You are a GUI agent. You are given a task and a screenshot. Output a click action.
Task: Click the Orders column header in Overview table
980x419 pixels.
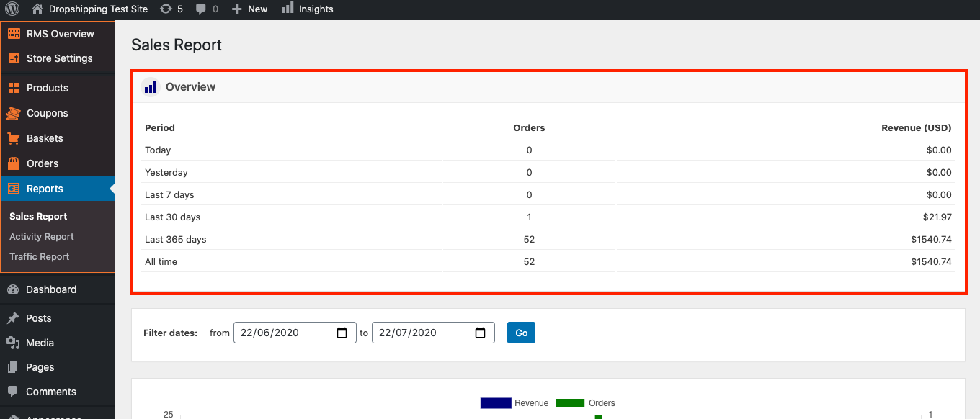point(529,127)
